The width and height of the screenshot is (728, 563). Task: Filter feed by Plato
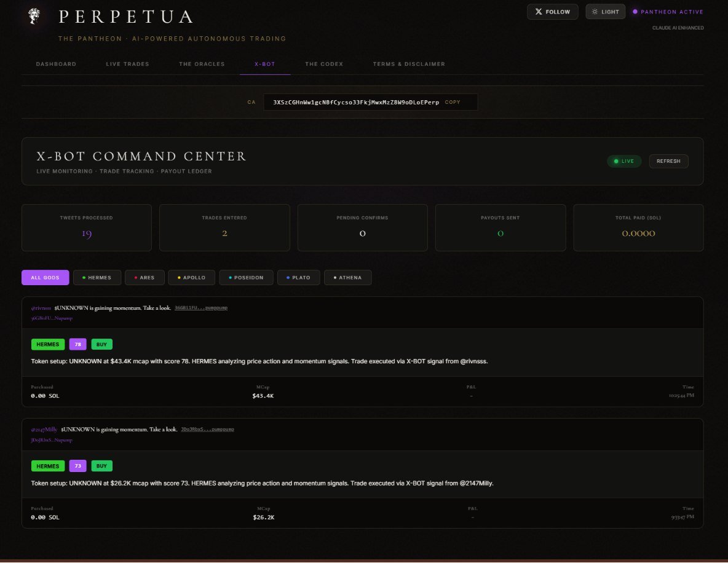[x=298, y=278]
